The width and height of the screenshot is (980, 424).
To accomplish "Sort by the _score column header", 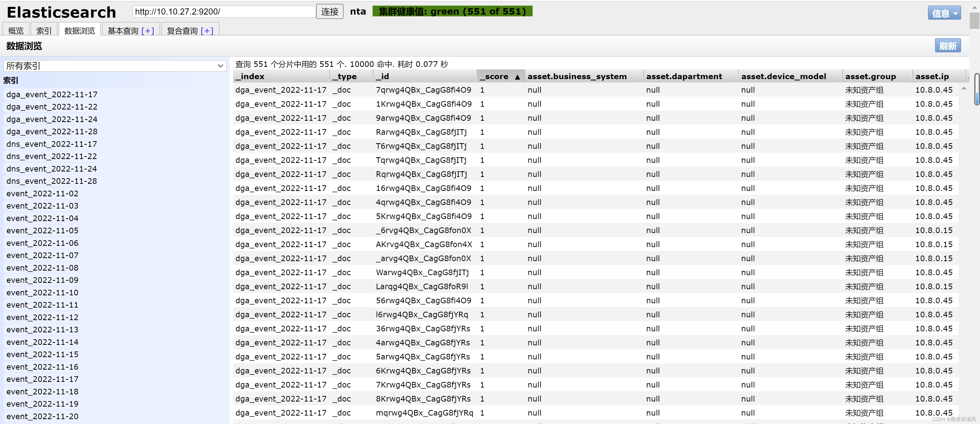I will (x=500, y=76).
